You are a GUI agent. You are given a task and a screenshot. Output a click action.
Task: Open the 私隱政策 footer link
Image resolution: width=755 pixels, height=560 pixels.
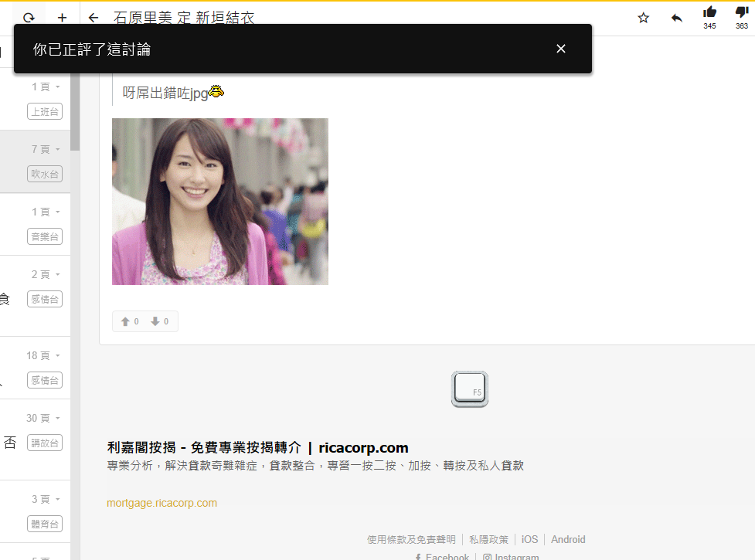(x=488, y=539)
